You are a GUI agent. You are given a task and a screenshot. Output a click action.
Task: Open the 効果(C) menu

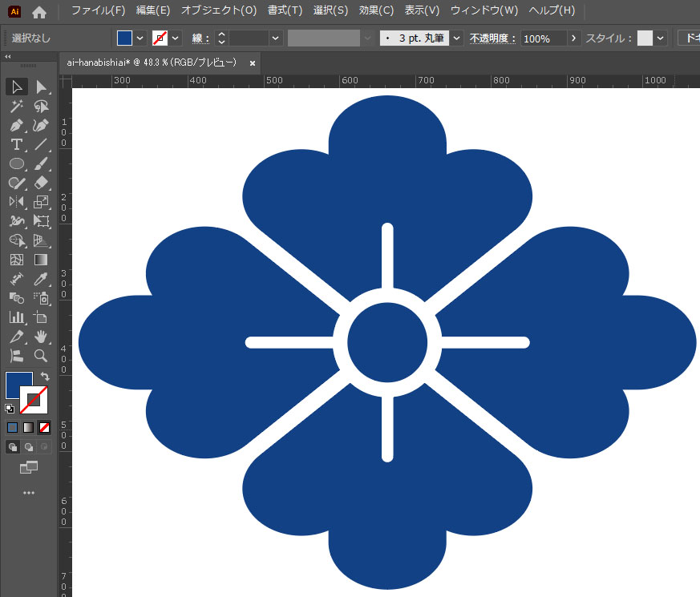[x=376, y=10]
